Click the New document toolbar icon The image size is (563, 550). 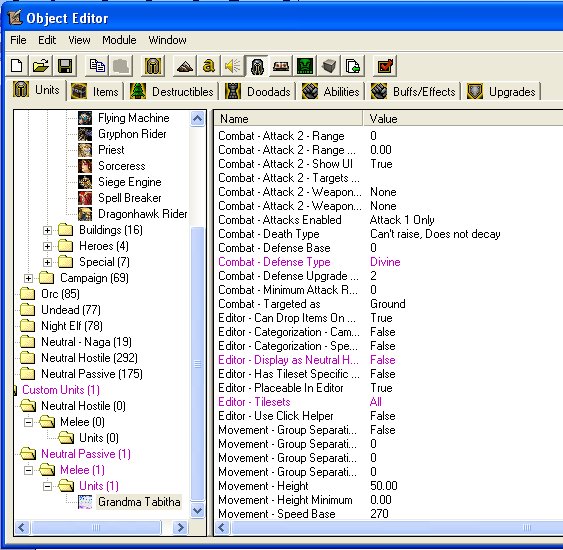click(17, 66)
